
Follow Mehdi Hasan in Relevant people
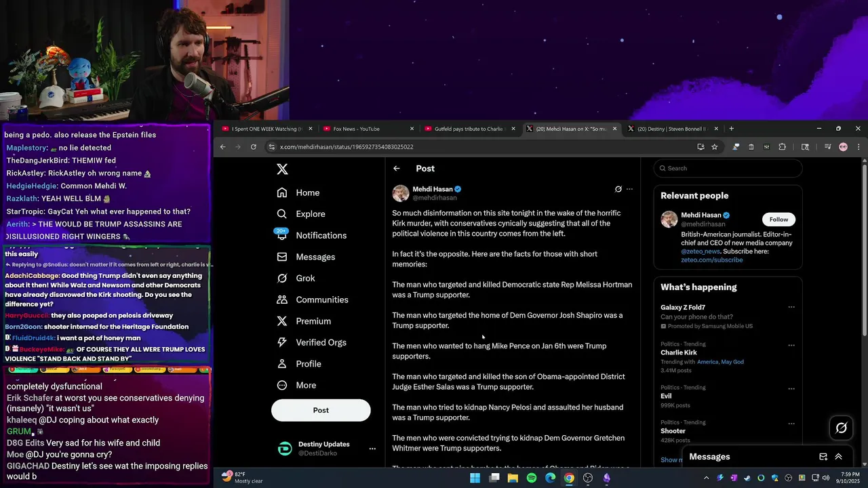(778, 219)
